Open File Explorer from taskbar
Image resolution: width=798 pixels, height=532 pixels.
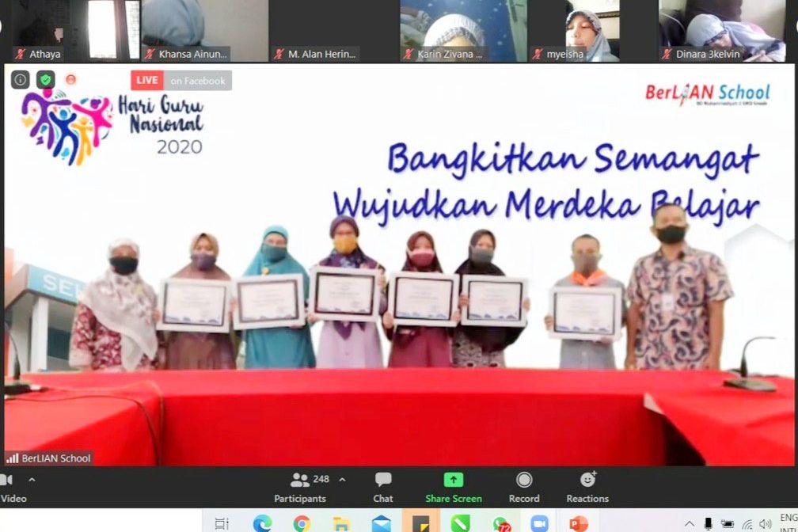[x=341, y=523]
